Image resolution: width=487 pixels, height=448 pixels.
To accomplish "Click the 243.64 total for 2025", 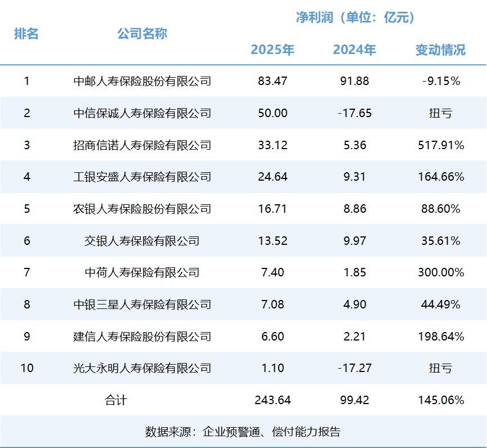I will (272, 400).
